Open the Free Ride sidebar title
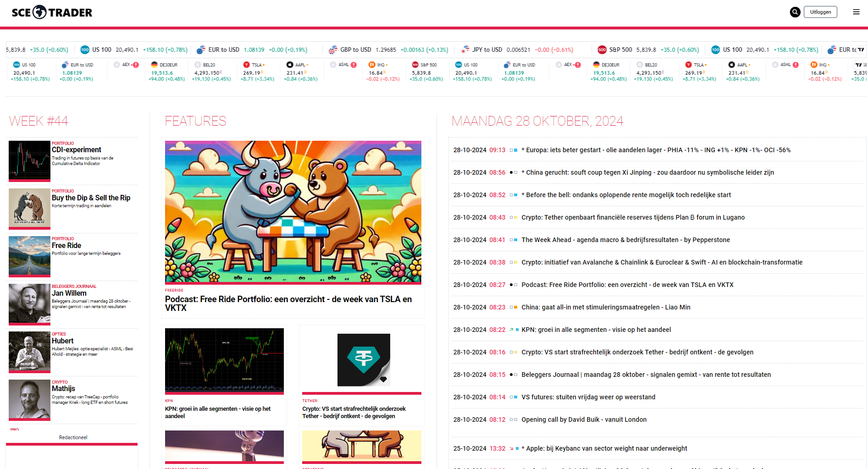This screenshot has height=469, width=868. click(x=66, y=245)
